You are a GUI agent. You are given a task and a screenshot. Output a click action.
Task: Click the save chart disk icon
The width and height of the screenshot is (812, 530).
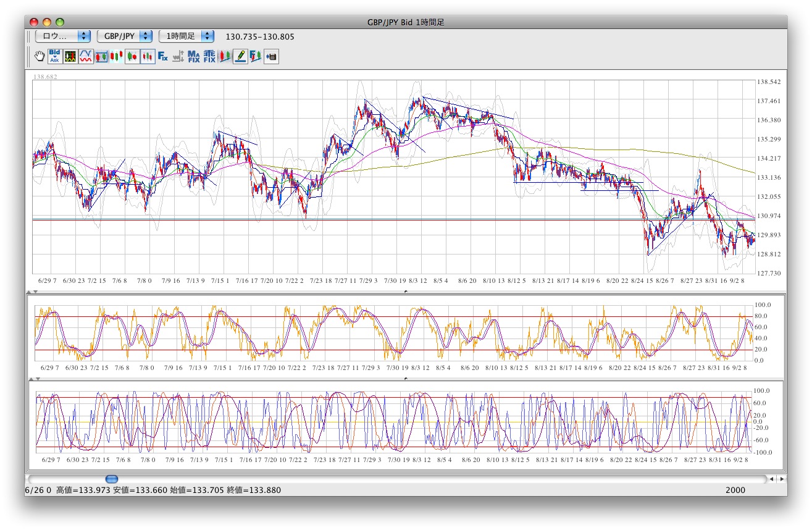pos(271,56)
